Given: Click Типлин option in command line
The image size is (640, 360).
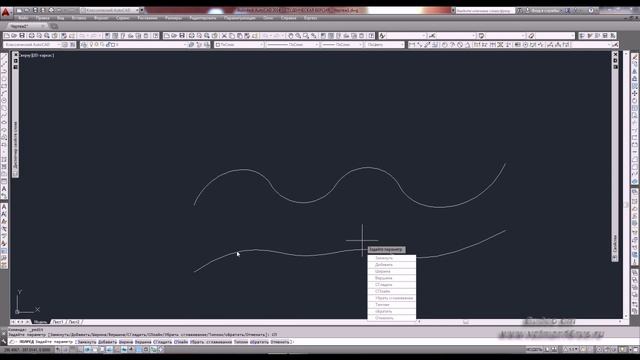Looking at the screenshot, I should [241, 342].
